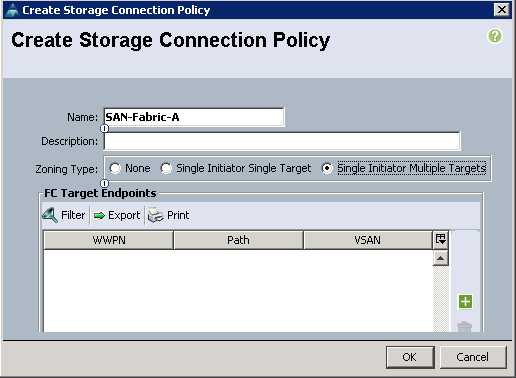The width and height of the screenshot is (516, 378).
Task: Select the None zoning type
Action: (115, 168)
